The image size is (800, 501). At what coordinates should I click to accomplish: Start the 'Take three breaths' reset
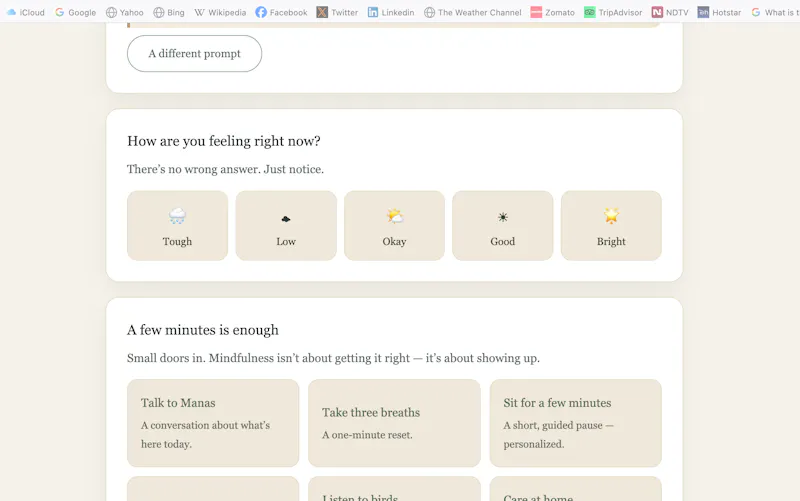pos(394,423)
